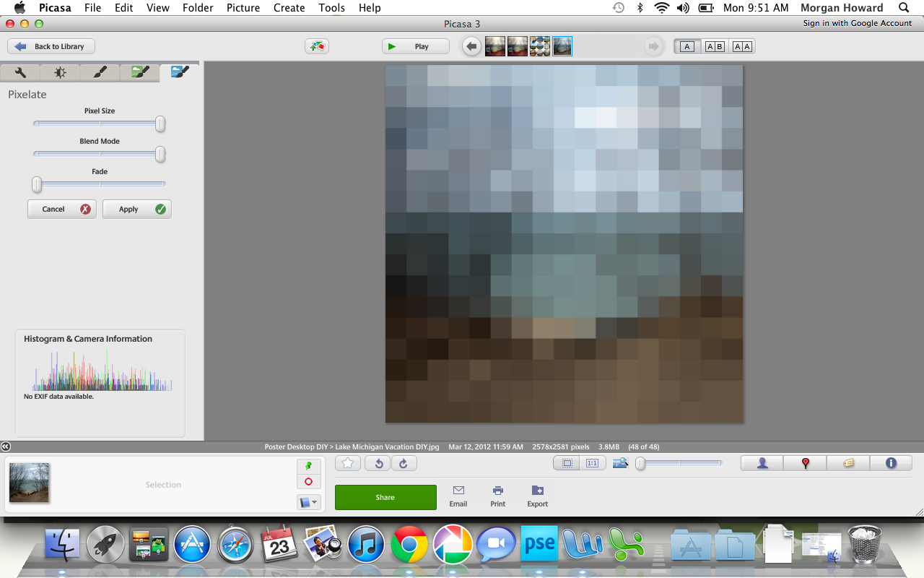This screenshot has height=578, width=924.
Task: Show people faces with the person icon
Action: (x=761, y=462)
